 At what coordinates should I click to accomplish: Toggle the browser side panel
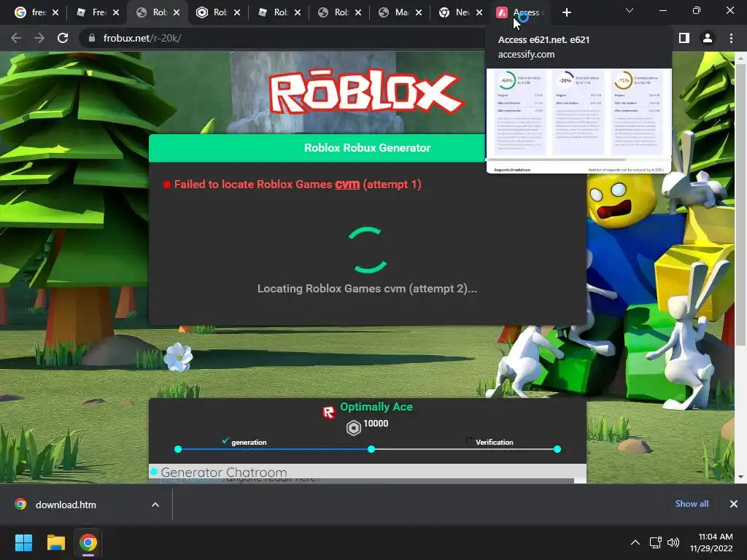pos(684,38)
